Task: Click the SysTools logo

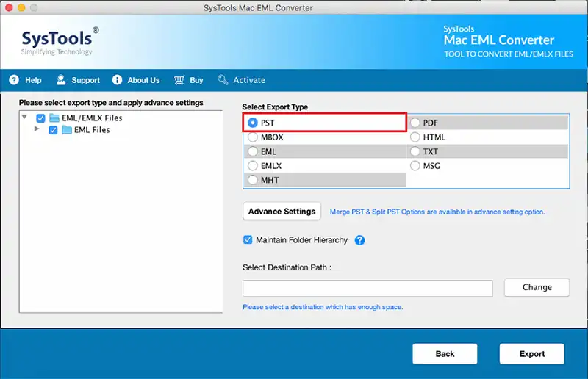Action: click(60, 41)
